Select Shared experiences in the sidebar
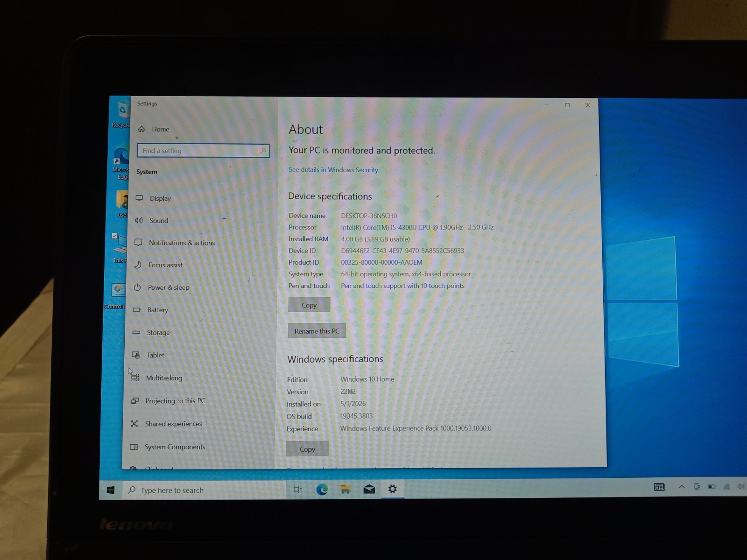 [x=173, y=424]
